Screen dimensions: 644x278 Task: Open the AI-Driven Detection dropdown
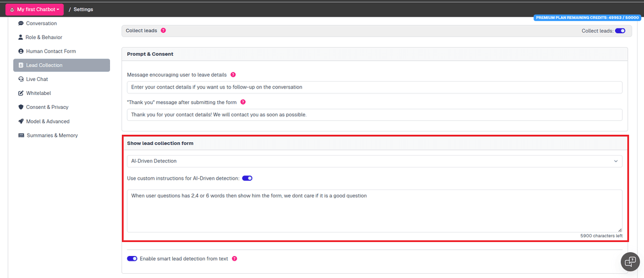pos(374,161)
